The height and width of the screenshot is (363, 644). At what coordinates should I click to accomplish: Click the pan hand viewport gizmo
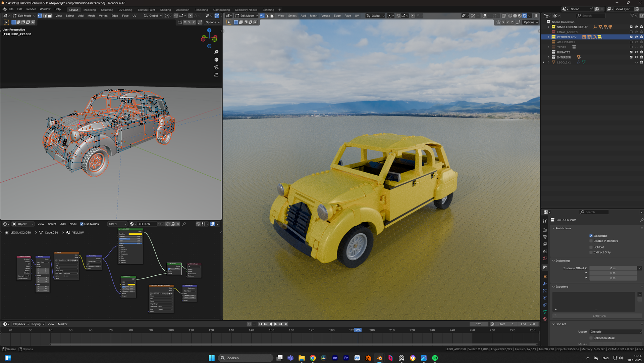coord(216,60)
